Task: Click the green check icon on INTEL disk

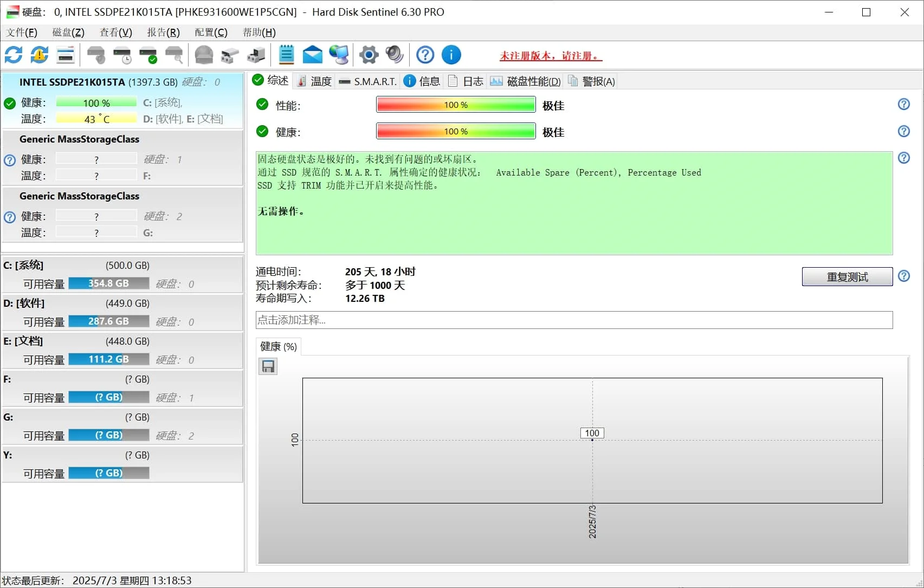Action: pyautogui.click(x=10, y=103)
